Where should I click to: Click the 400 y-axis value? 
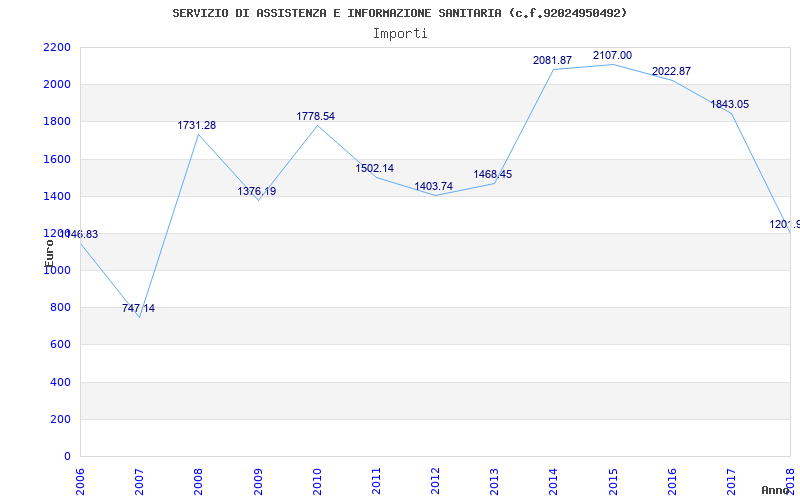coord(60,382)
